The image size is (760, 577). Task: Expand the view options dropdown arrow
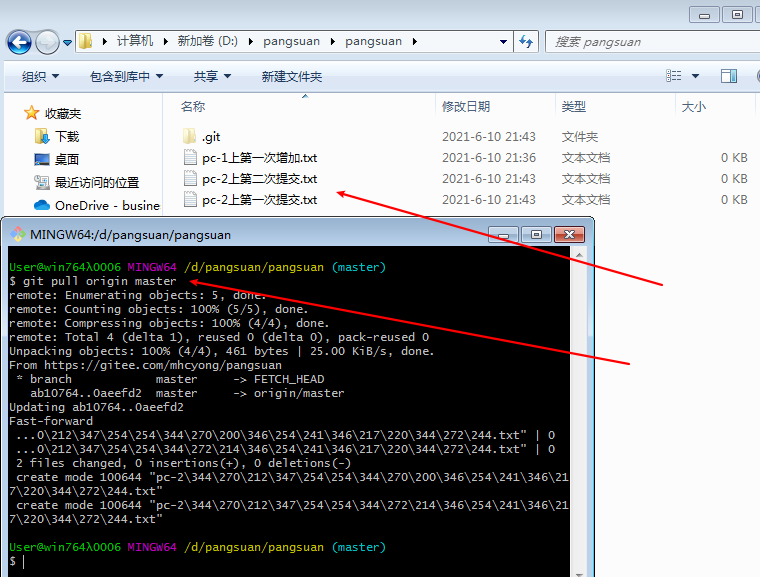696,76
